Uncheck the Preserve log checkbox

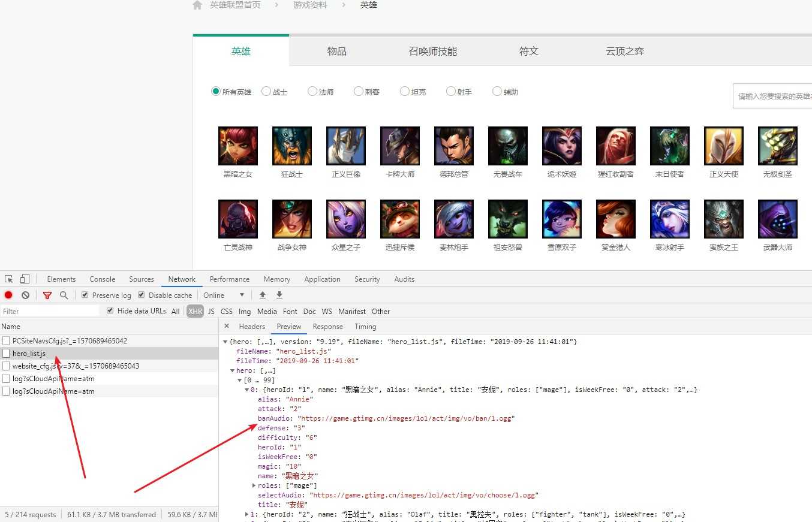85,295
